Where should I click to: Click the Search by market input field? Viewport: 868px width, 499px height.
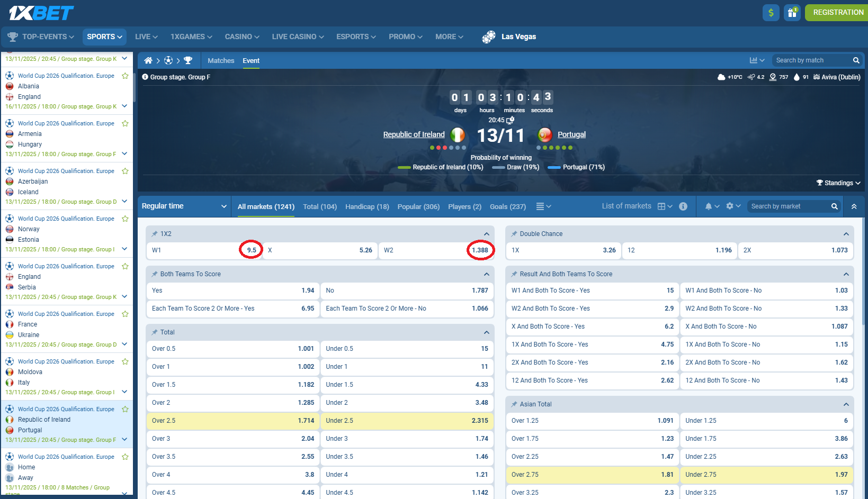(x=789, y=206)
